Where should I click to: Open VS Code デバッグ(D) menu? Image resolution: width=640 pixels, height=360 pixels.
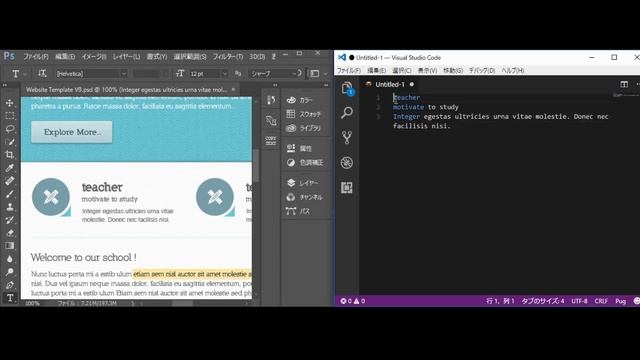pyautogui.click(x=482, y=70)
